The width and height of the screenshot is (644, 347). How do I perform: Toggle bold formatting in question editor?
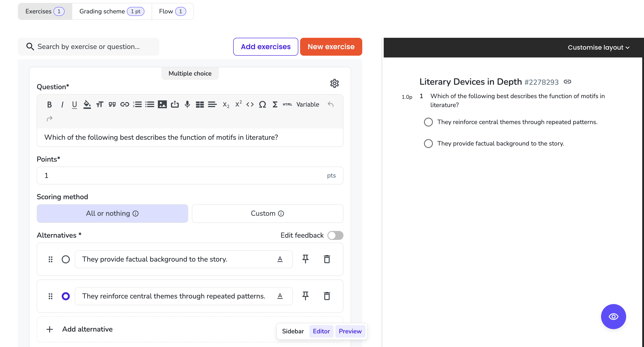(x=49, y=104)
